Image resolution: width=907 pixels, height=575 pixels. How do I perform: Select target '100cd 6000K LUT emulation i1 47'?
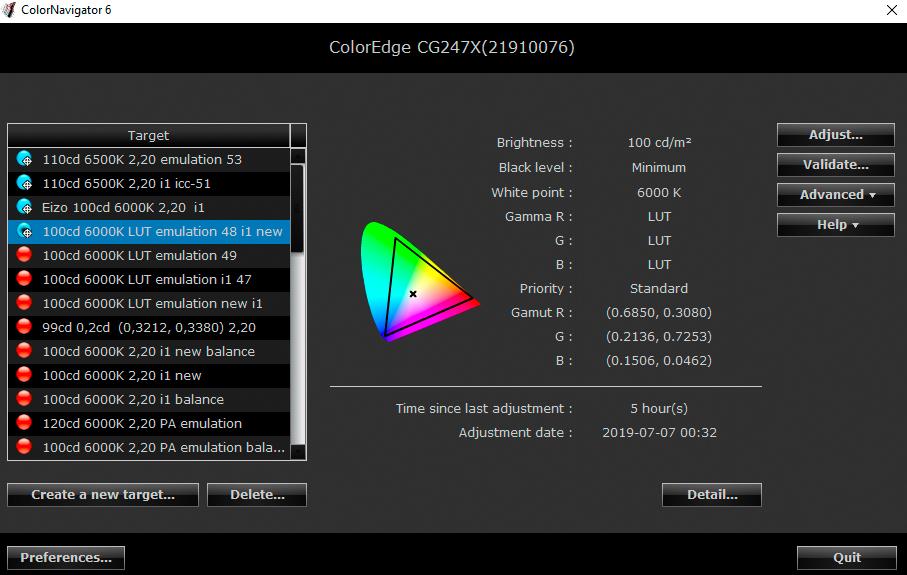click(149, 280)
